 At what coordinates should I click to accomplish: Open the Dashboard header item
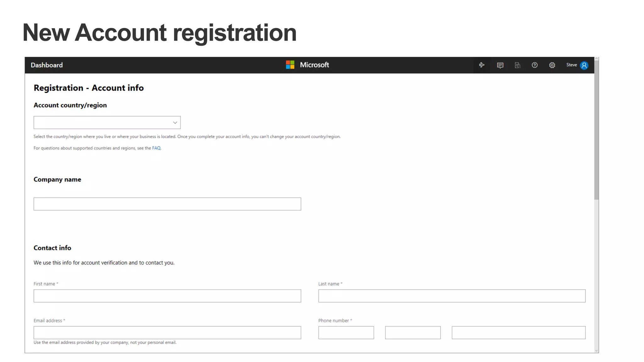pyautogui.click(x=47, y=65)
